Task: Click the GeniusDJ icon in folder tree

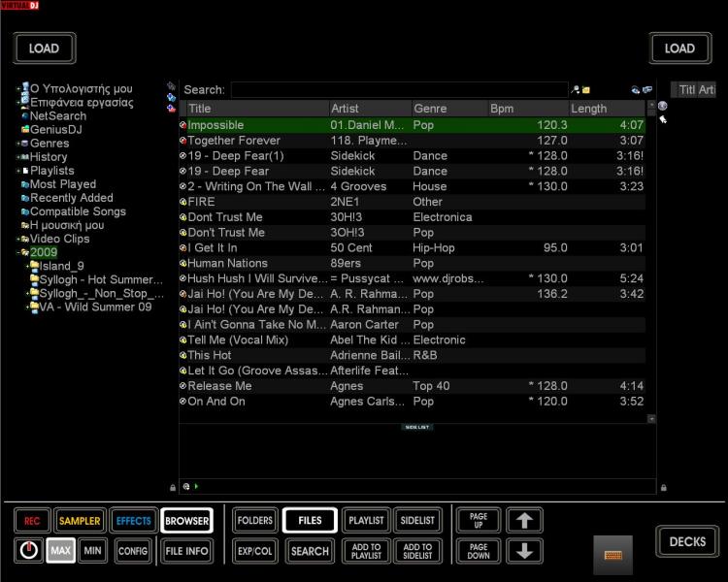Action: 25,129
